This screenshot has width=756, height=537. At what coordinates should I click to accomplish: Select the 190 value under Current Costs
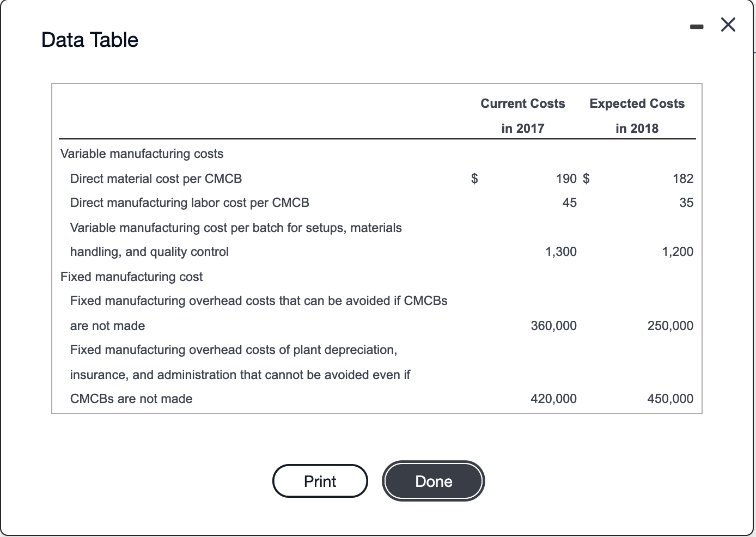(x=566, y=179)
